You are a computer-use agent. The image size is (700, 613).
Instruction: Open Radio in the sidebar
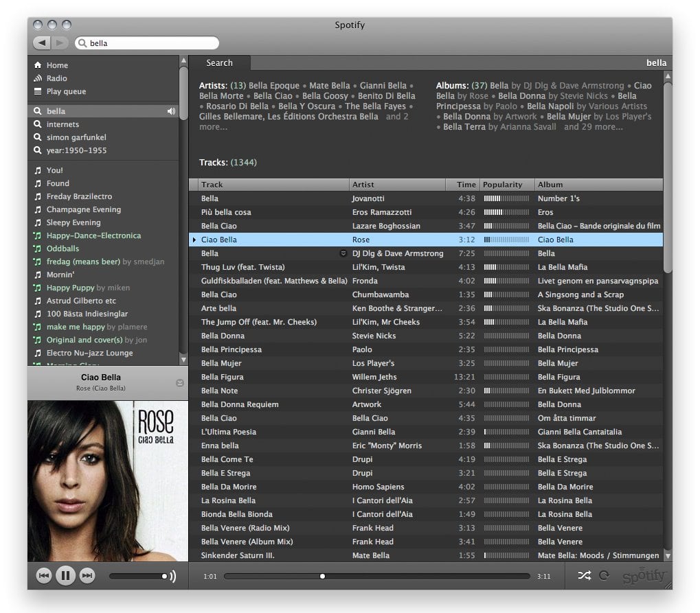click(x=56, y=78)
